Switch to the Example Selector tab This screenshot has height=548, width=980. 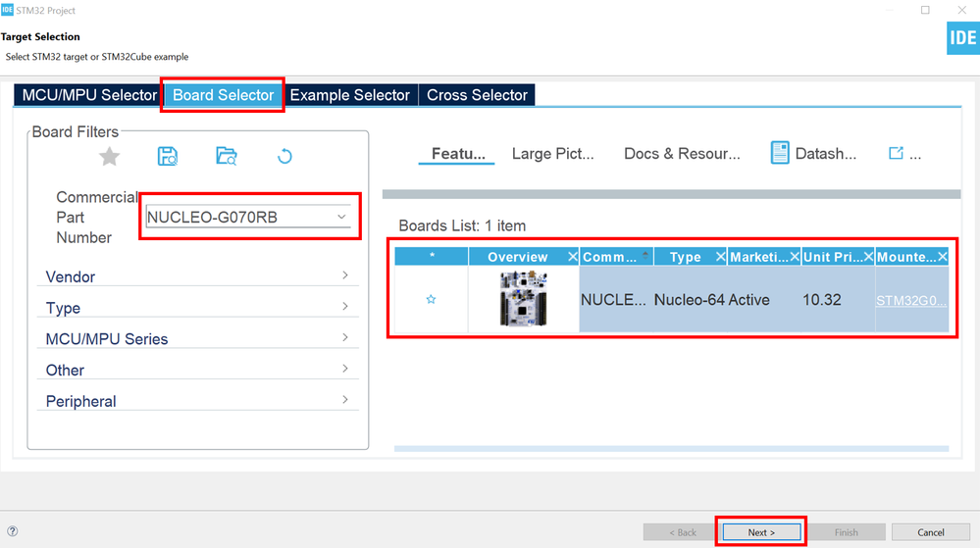click(x=350, y=95)
